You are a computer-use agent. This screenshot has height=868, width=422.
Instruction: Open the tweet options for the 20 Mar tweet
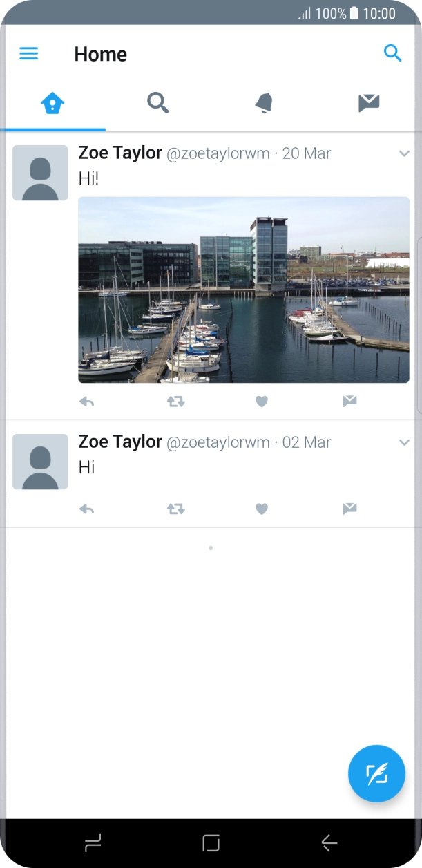(x=404, y=153)
